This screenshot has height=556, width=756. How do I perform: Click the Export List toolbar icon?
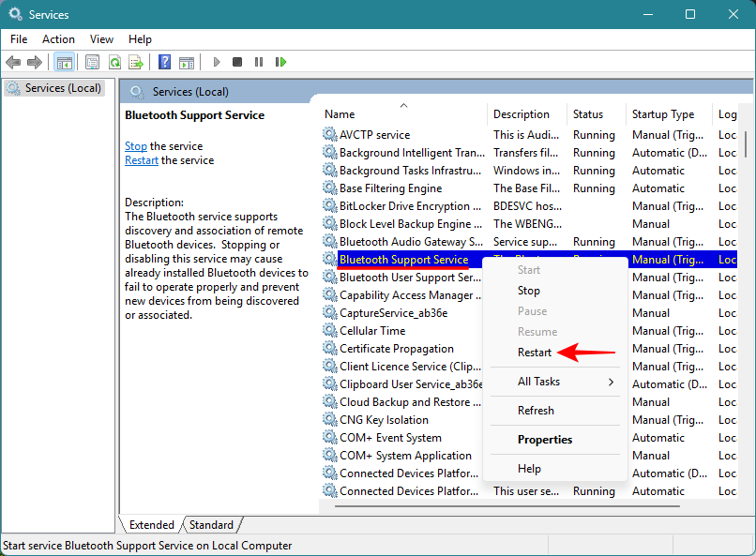(x=136, y=62)
